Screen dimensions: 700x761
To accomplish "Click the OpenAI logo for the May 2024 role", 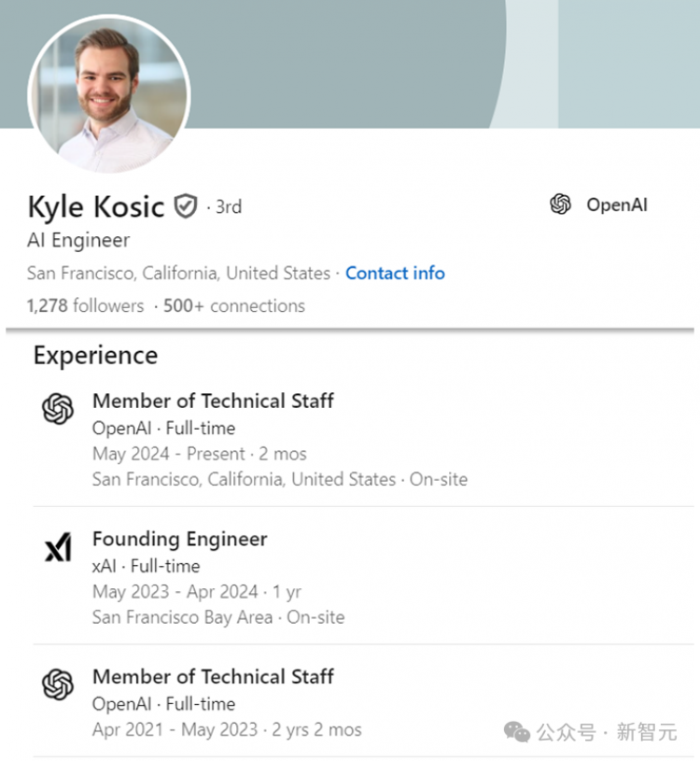I will coord(58,408).
